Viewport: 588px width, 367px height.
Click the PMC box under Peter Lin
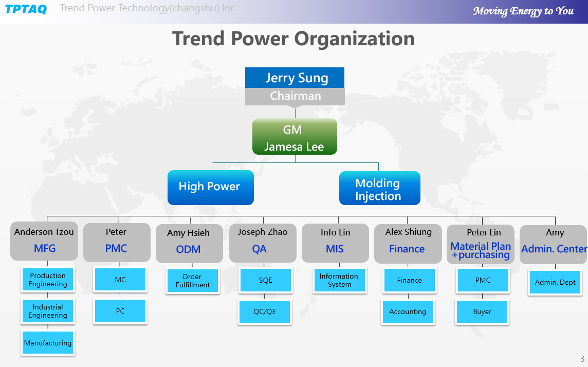(483, 280)
